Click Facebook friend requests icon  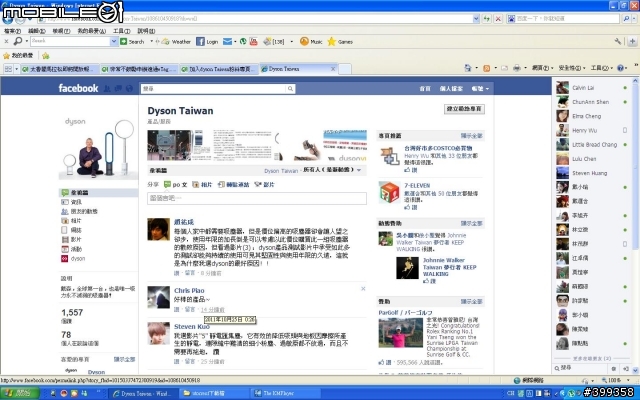point(107,89)
